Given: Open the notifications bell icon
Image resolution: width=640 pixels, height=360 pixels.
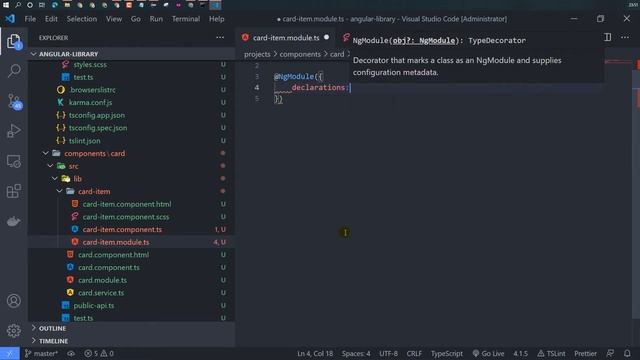Looking at the screenshot, I should (x=627, y=353).
